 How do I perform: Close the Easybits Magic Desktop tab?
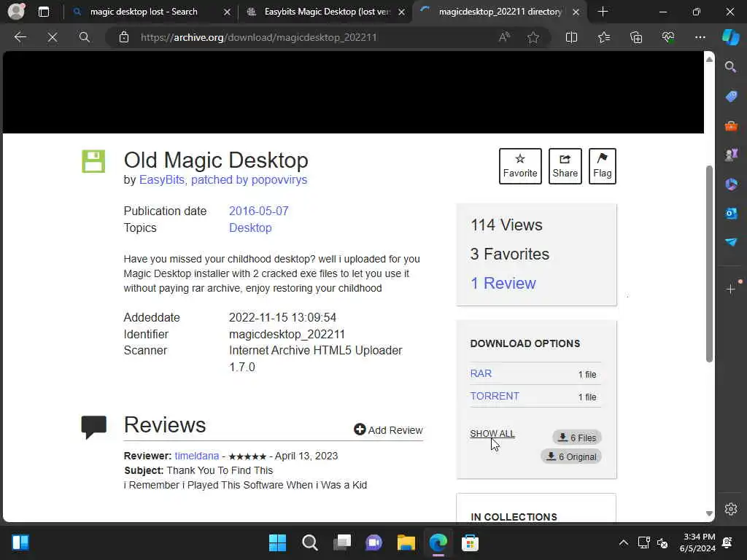(x=402, y=12)
